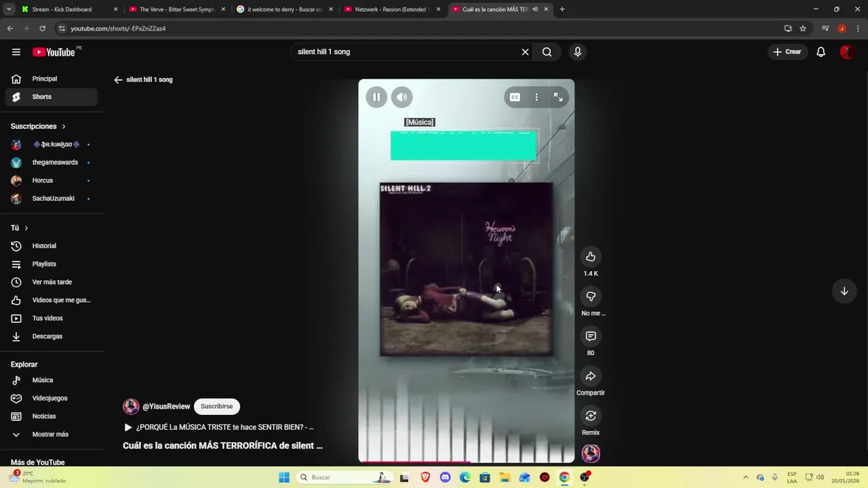This screenshot has height=488, width=868.
Task: Go to Principal in the sidebar
Action: [52, 79]
